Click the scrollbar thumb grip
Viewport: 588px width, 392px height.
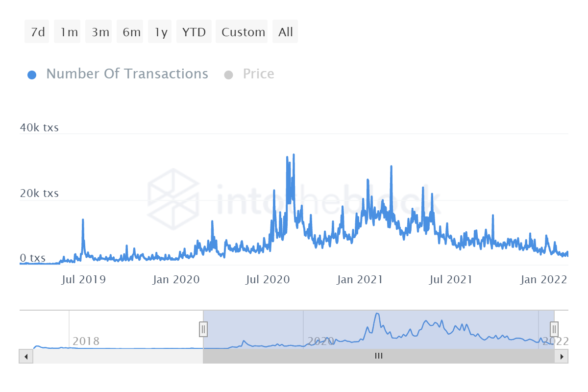coord(378,356)
